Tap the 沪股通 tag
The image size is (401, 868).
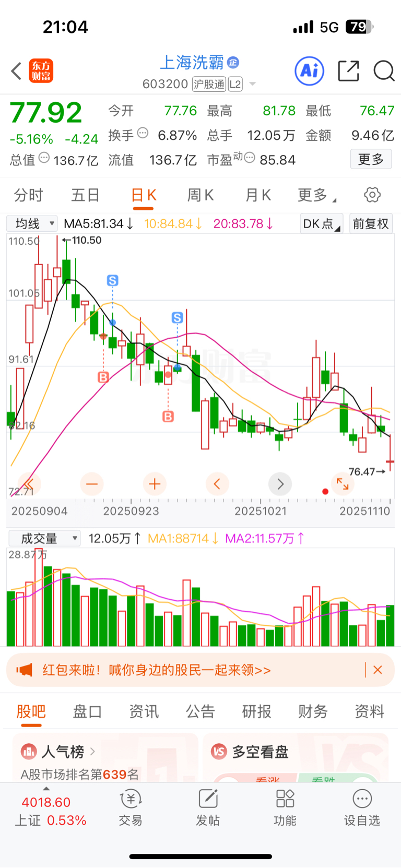(x=209, y=84)
